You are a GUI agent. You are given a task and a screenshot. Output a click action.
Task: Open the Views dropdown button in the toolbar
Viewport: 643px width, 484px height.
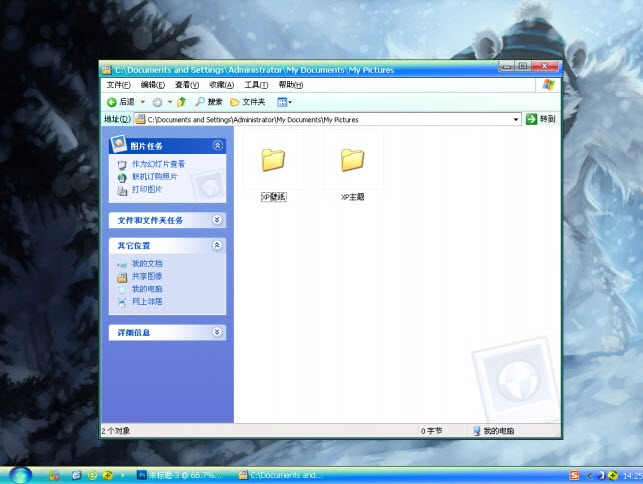coord(284,102)
